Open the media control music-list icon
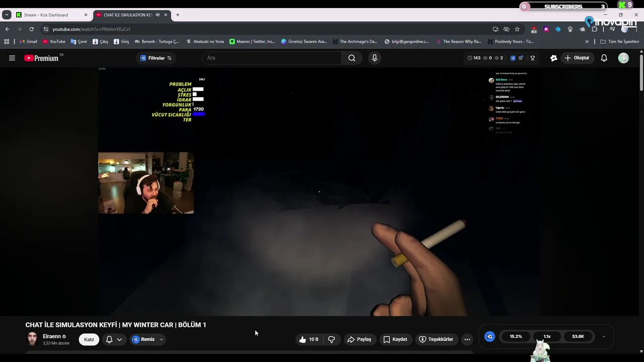644x362 pixels. tap(612, 29)
